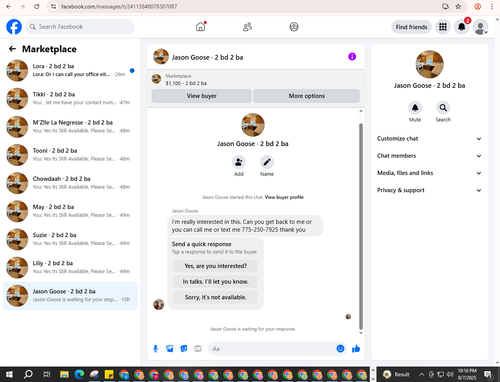This screenshot has height=382, width=500.
Task: Send quick reply Sorry, it's not available.
Action: [x=216, y=297]
